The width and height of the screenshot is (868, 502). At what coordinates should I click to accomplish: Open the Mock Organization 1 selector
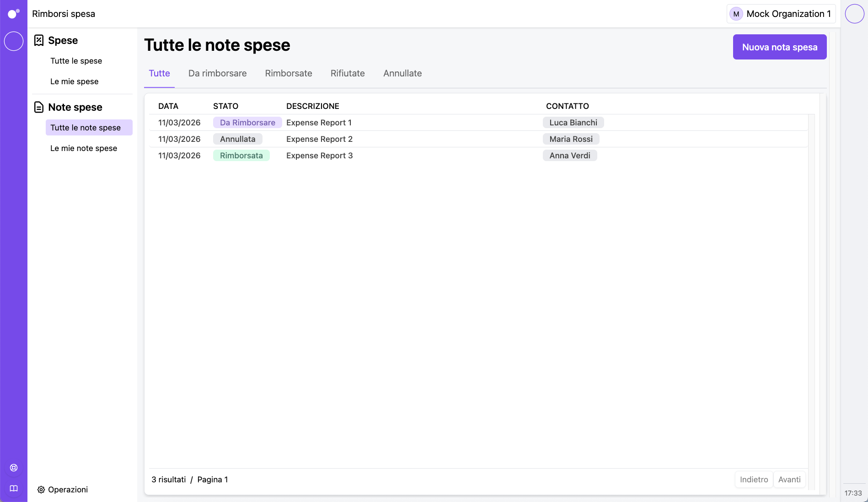(788, 14)
